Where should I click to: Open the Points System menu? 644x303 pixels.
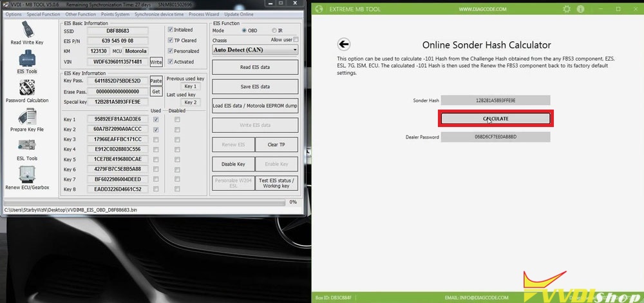[x=115, y=14]
